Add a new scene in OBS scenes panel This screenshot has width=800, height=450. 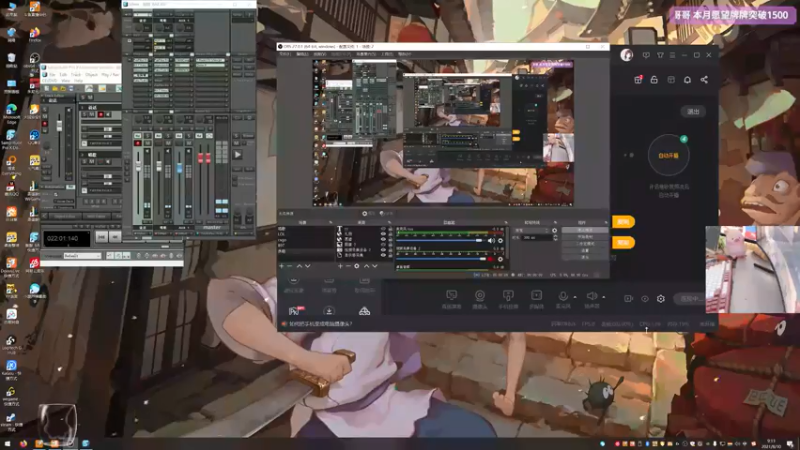(x=282, y=266)
